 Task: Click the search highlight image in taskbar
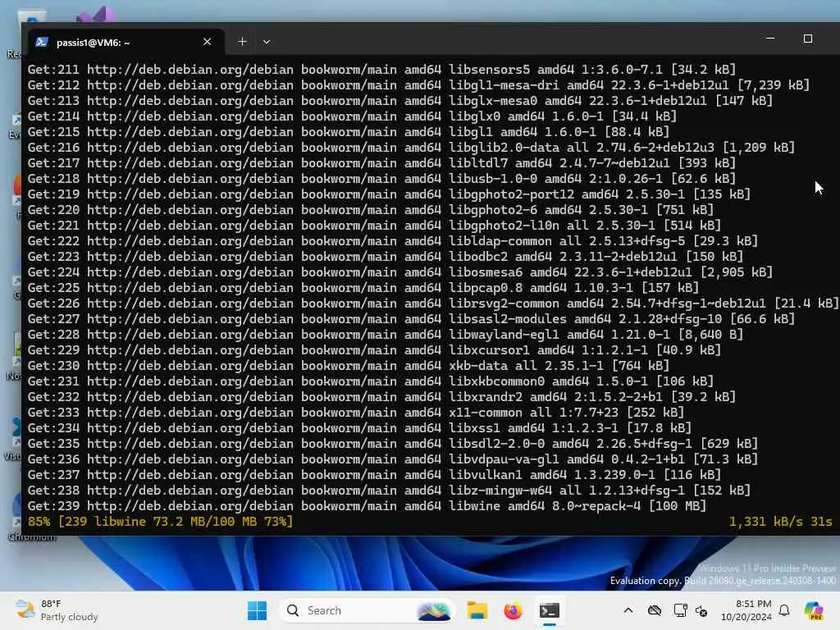pyautogui.click(x=434, y=610)
